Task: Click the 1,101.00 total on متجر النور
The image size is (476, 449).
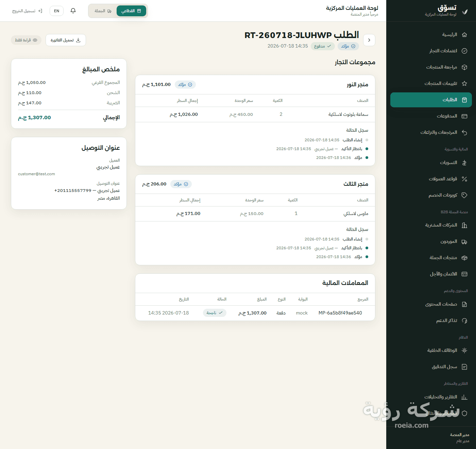Action: coord(156,85)
